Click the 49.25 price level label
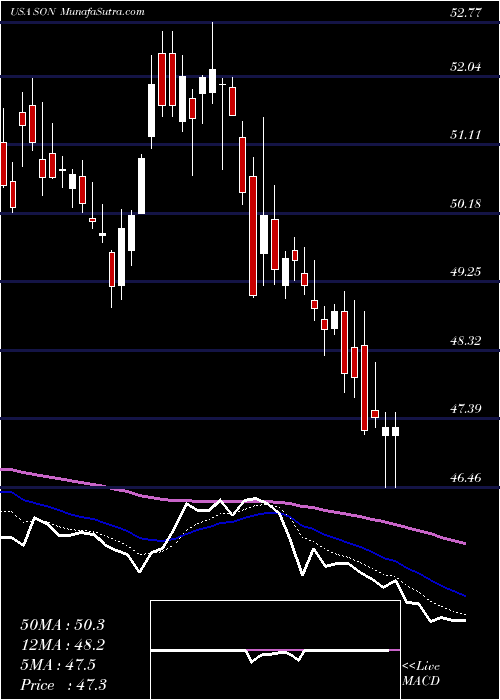The height and width of the screenshot is (700, 500). click(466, 271)
